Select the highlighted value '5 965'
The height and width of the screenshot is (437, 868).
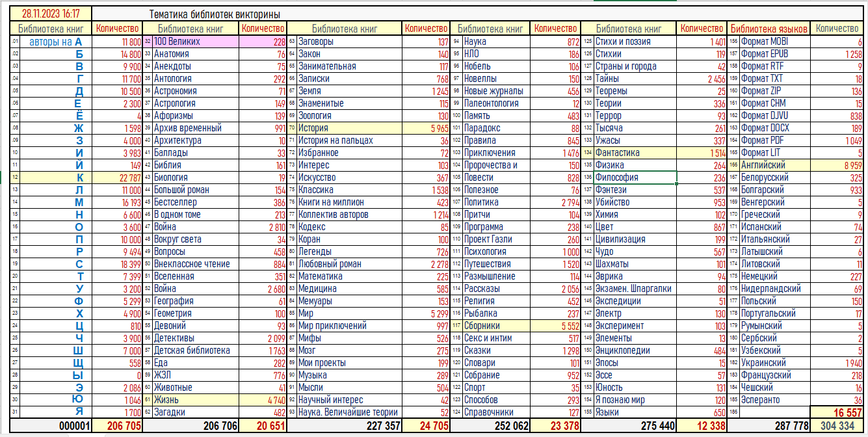pos(426,128)
